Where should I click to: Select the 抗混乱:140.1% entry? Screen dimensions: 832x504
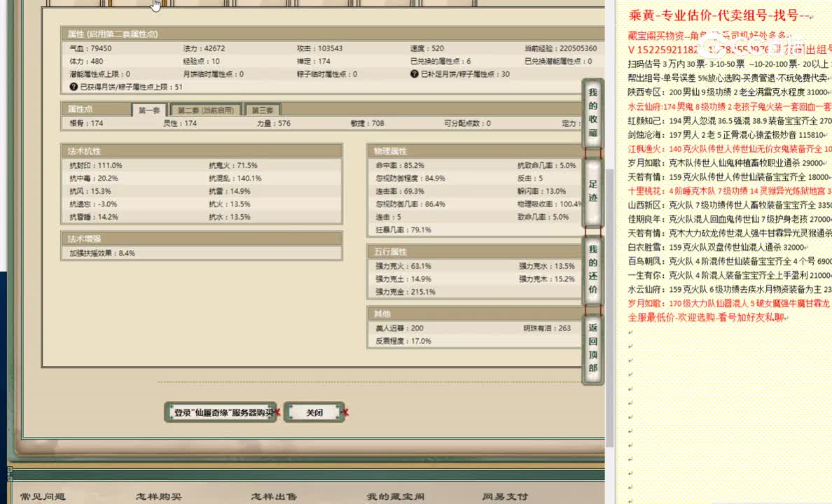coord(235,178)
